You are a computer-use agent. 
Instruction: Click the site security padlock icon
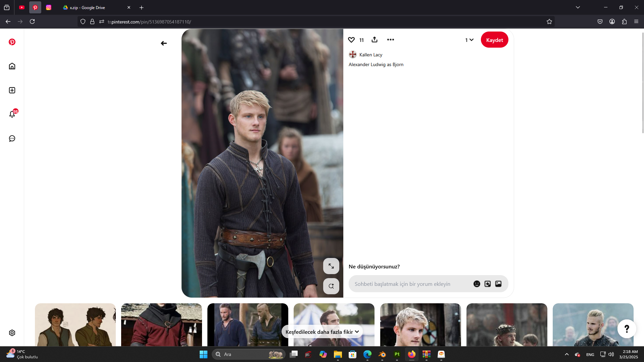coord(92,21)
